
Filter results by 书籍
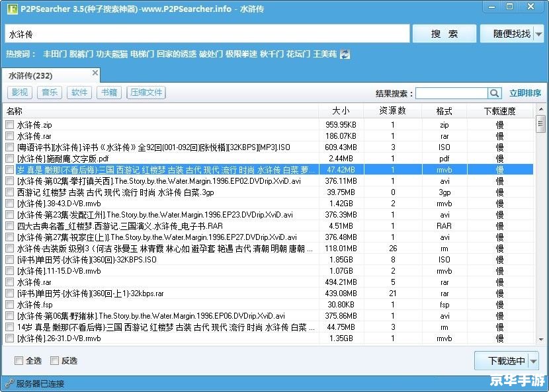point(109,93)
